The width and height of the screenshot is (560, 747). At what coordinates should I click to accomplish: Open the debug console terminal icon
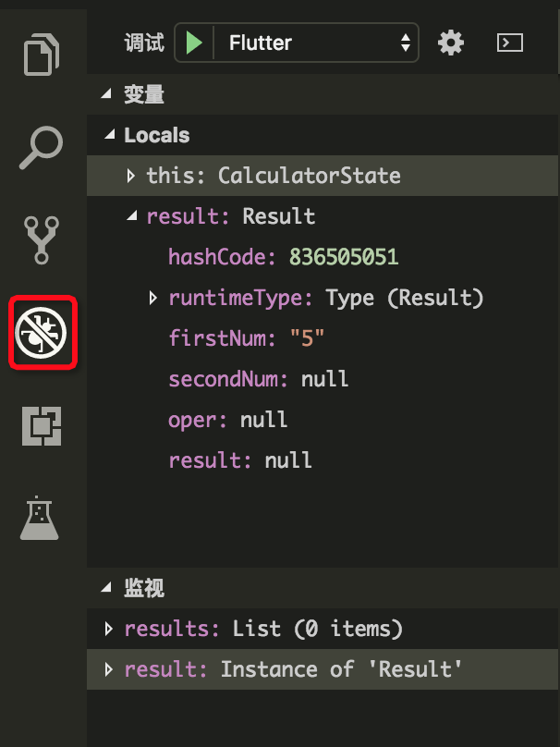[510, 43]
